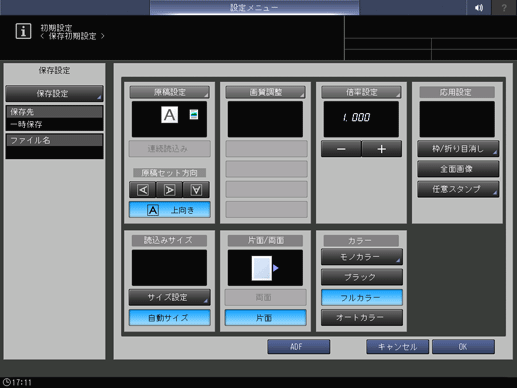Open 画質調整 image quality settings
Image resolution: width=517 pixels, height=388 pixels.
265,92
